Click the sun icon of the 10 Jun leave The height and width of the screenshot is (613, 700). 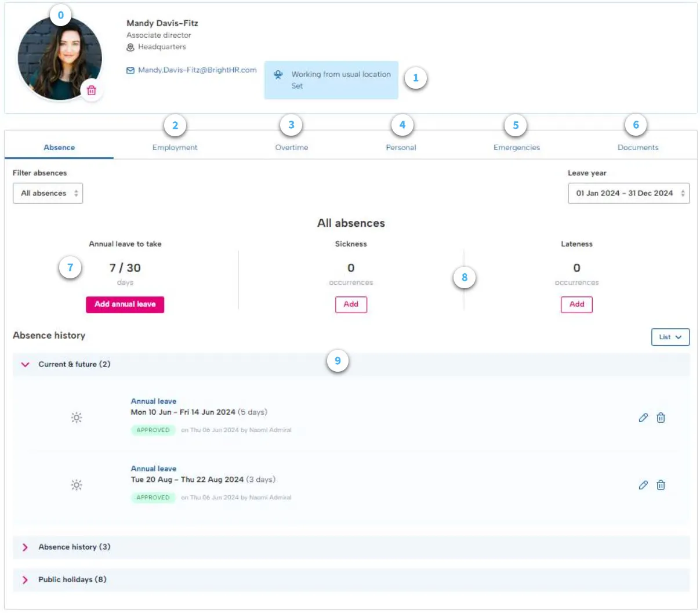point(77,418)
